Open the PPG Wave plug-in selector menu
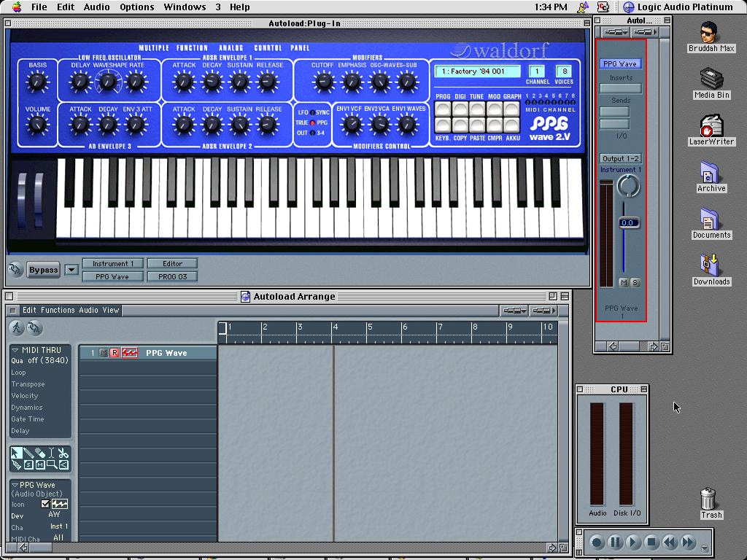This screenshot has width=747, height=560. (x=112, y=276)
